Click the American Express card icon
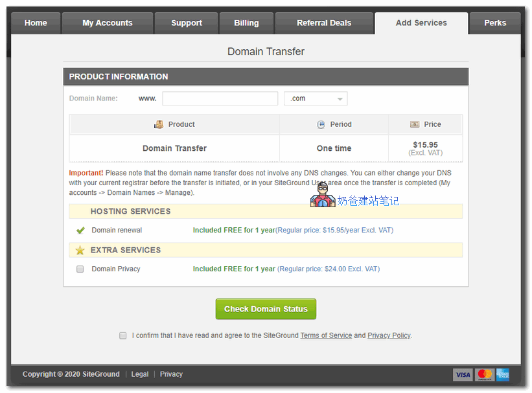This screenshot has width=532, height=393. point(502,374)
